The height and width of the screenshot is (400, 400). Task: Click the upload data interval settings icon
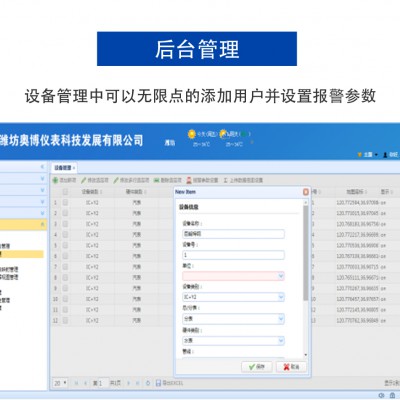coord(226,180)
